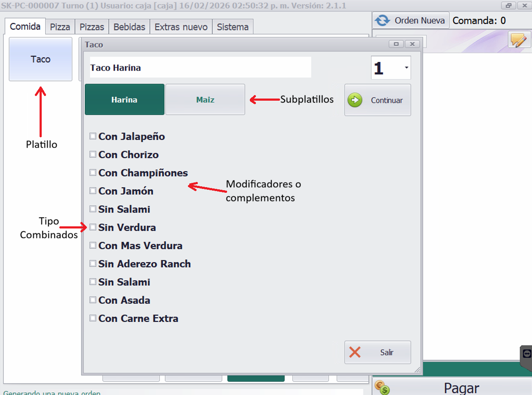
Task: Click the green arrow Continuar icon
Action: (x=355, y=100)
